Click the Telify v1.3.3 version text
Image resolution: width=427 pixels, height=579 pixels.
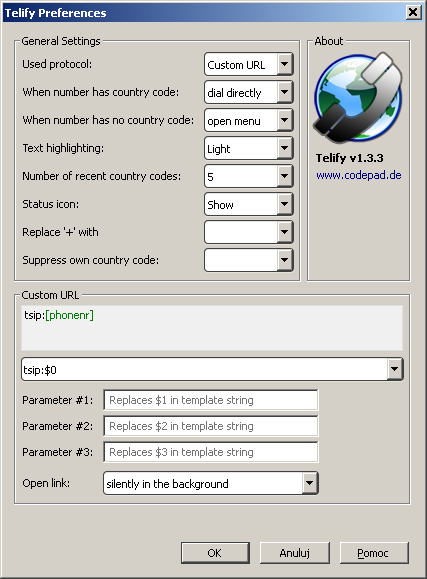(x=349, y=158)
